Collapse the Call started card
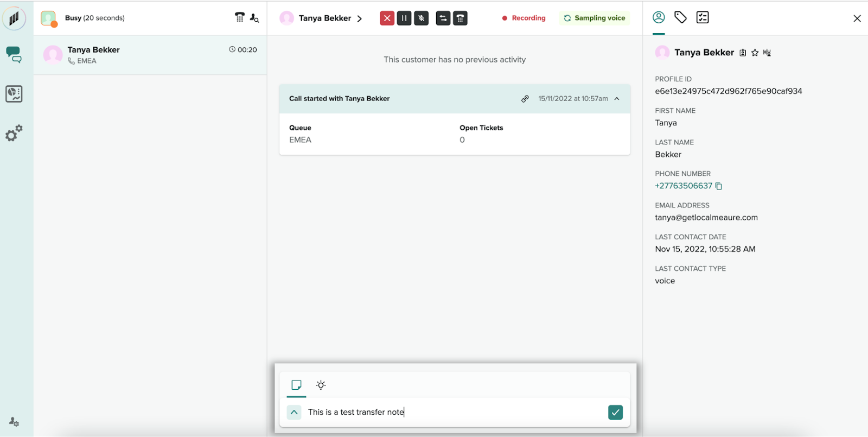 coord(617,99)
